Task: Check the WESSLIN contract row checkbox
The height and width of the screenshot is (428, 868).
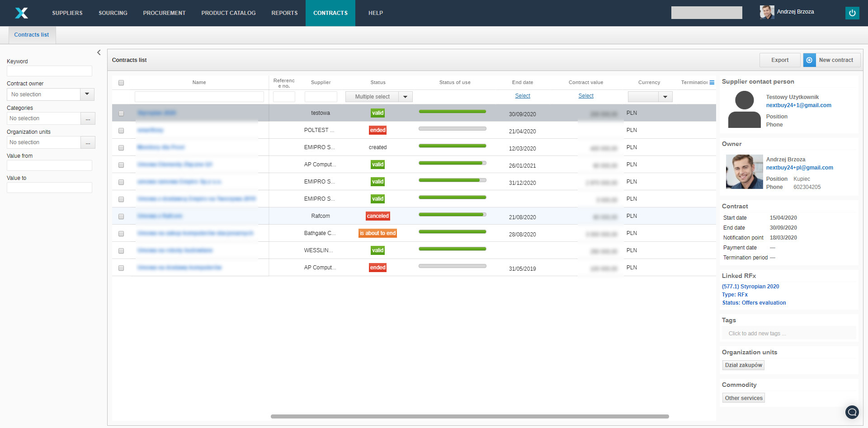Action: click(121, 251)
